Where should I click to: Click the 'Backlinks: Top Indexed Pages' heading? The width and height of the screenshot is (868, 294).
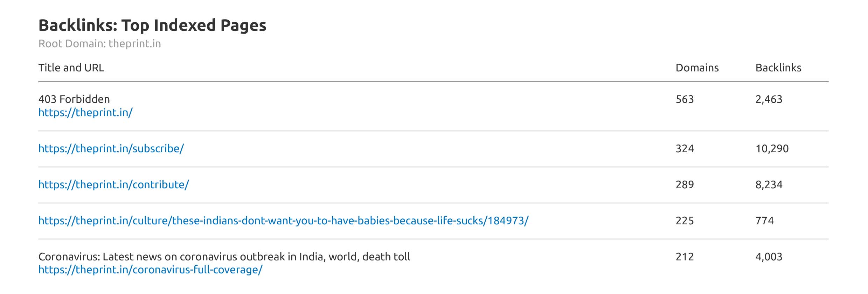tap(152, 26)
